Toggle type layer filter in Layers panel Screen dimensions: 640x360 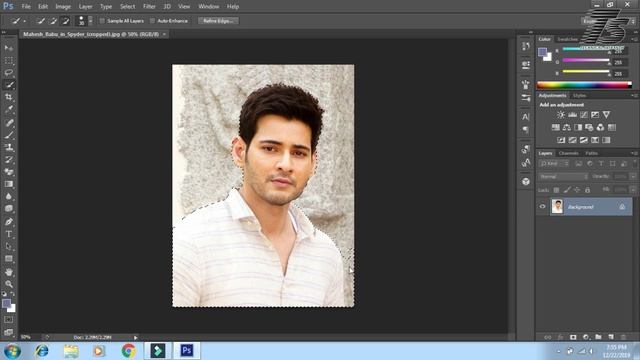[x=601, y=164]
